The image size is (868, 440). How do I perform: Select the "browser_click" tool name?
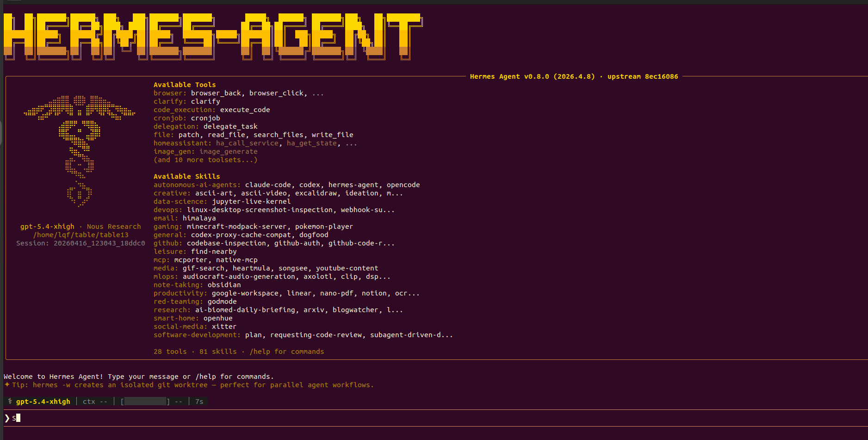click(276, 93)
